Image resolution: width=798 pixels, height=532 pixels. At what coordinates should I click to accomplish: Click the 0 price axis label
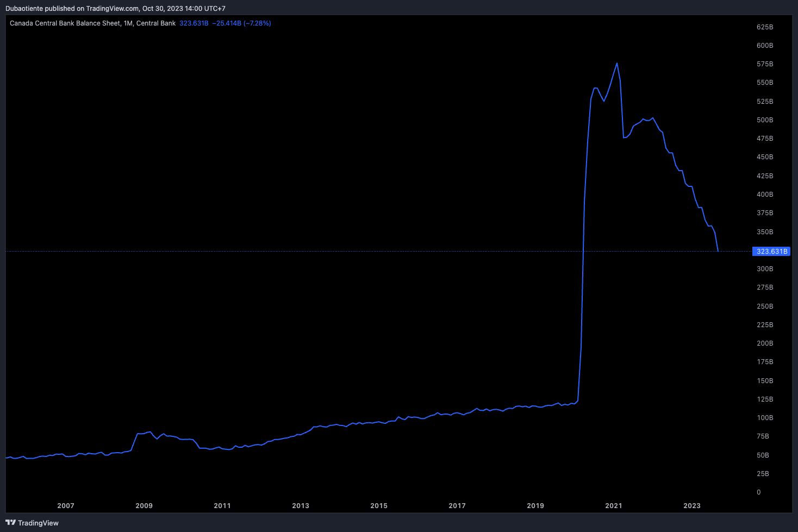pos(759,492)
